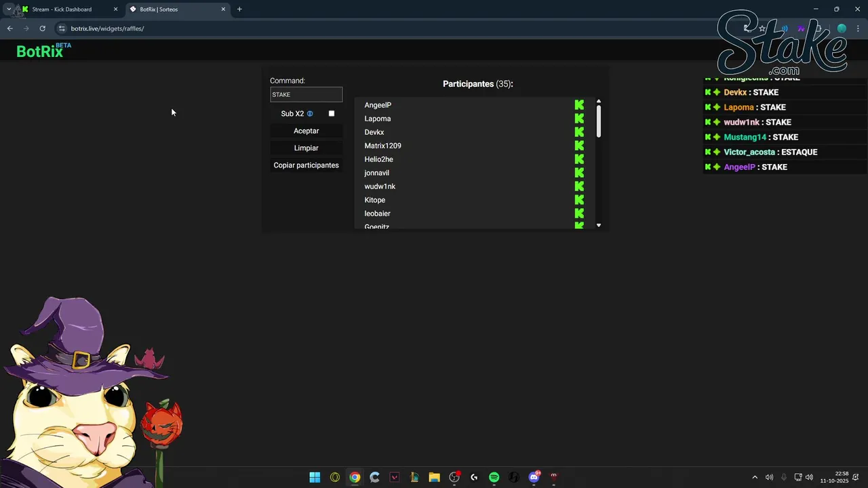Click participants list scroll-down arrow
Image resolution: width=868 pixels, height=488 pixels.
599,225
